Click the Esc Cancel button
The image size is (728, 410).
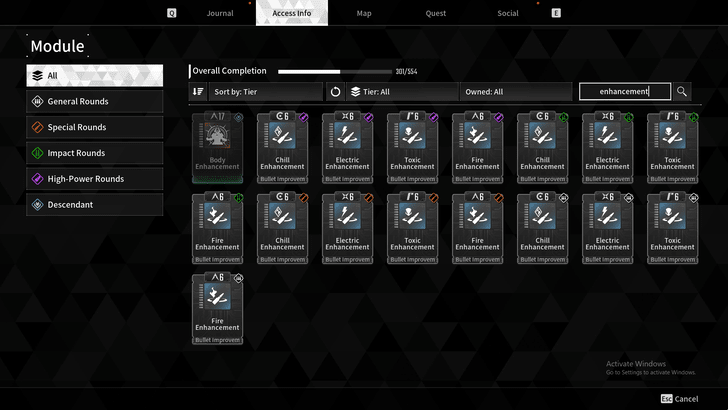tap(679, 398)
